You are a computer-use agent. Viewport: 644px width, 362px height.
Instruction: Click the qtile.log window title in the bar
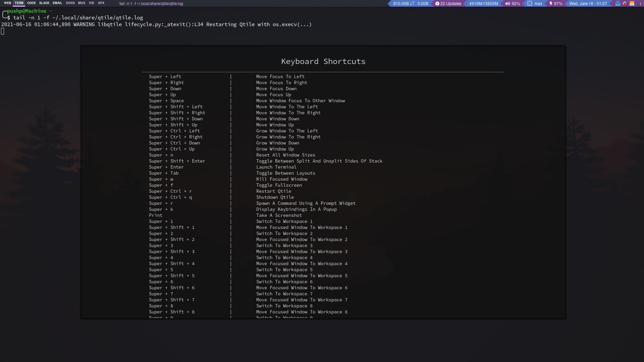151,4
